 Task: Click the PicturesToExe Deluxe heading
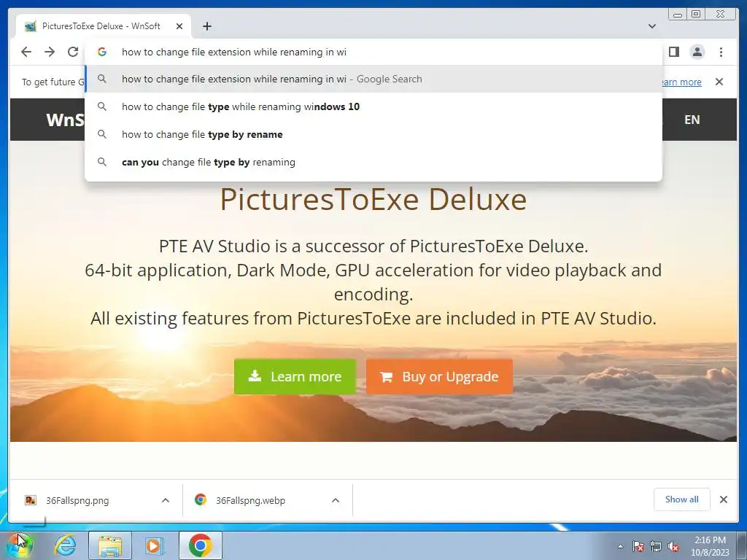tap(373, 199)
